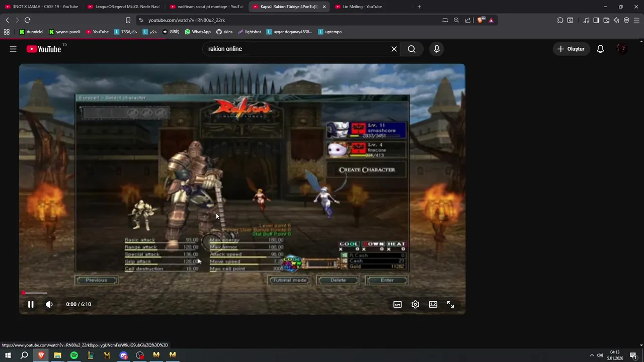644x362 pixels.
Task: Open File Explorer from taskbar
Action: (57, 355)
